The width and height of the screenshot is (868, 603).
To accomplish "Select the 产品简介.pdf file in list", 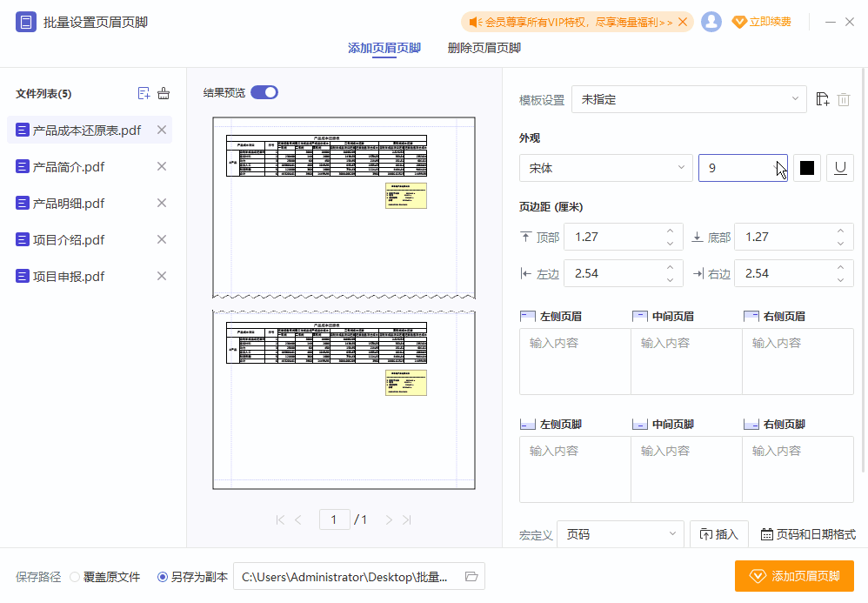I will [68, 166].
